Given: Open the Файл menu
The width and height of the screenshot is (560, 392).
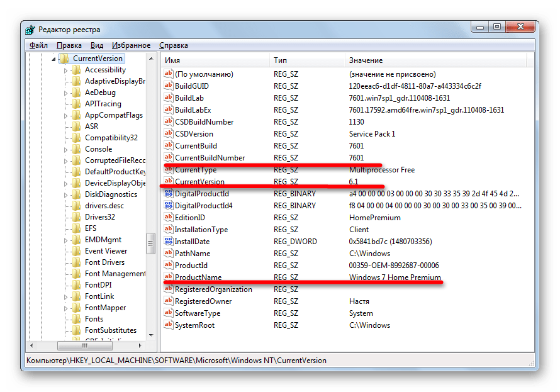Looking at the screenshot, I should pyautogui.click(x=38, y=45).
